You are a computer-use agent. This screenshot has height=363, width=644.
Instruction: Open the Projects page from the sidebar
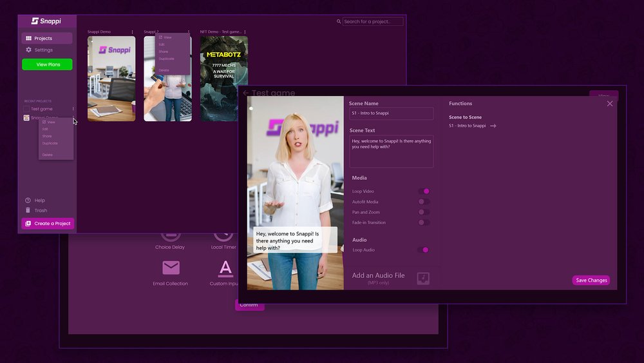pos(47,38)
